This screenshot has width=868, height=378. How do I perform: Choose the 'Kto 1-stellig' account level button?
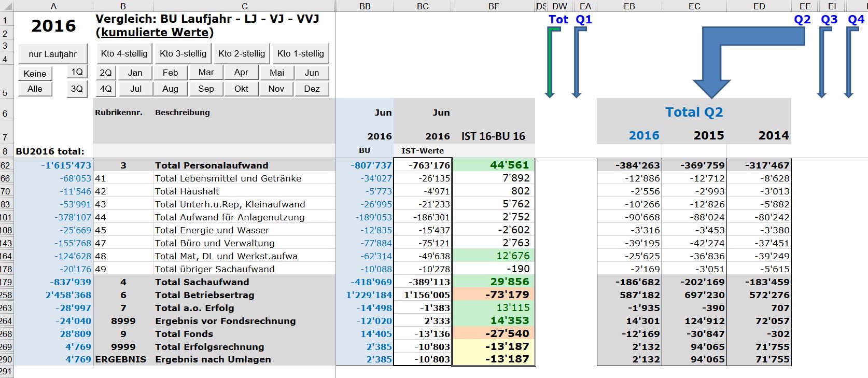click(x=300, y=54)
